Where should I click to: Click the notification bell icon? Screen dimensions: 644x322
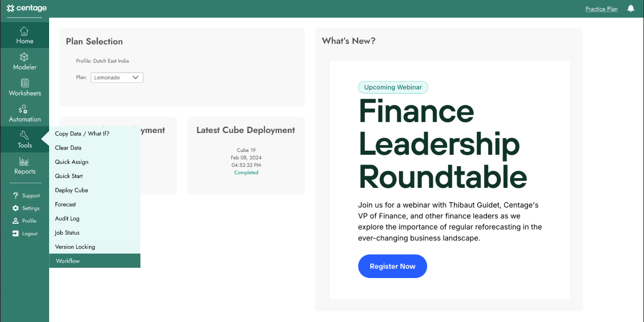pyautogui.click(x=631, y=8)
